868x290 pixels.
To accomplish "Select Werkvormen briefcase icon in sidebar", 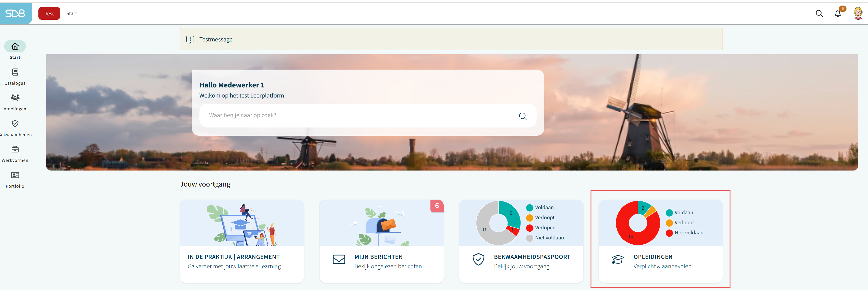I will click(x=15, y=149).
